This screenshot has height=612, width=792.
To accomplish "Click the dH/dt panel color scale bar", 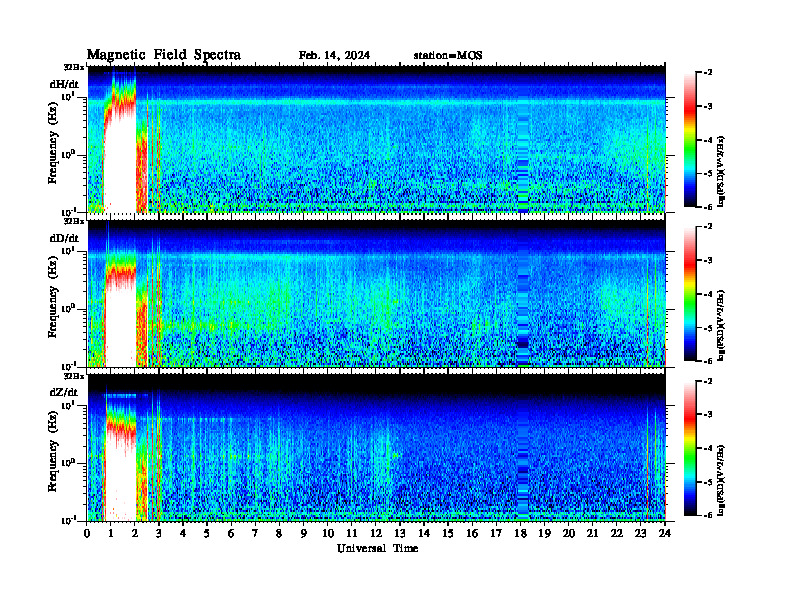I will [690, 140].
